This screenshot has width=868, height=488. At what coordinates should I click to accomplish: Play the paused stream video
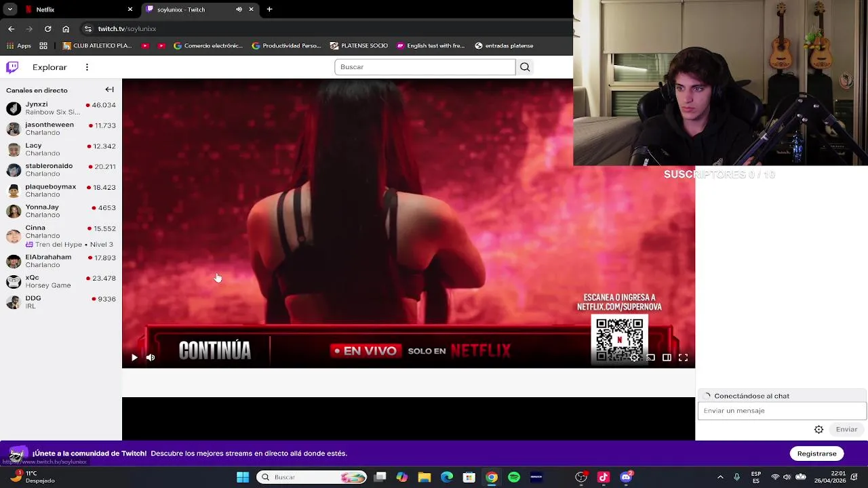[x=134, y=357]
